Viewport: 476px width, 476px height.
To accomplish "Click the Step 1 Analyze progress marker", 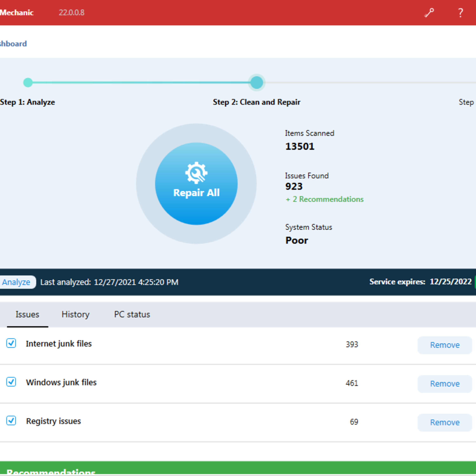I will click(28, 82).
